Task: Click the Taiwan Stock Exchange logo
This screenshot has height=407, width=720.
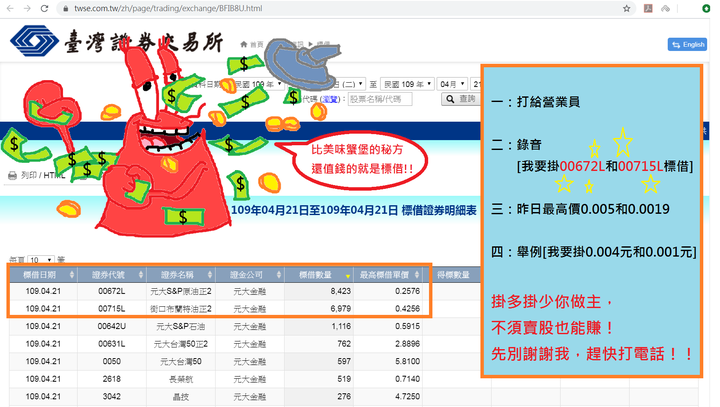Action: [x=116, y=41]
